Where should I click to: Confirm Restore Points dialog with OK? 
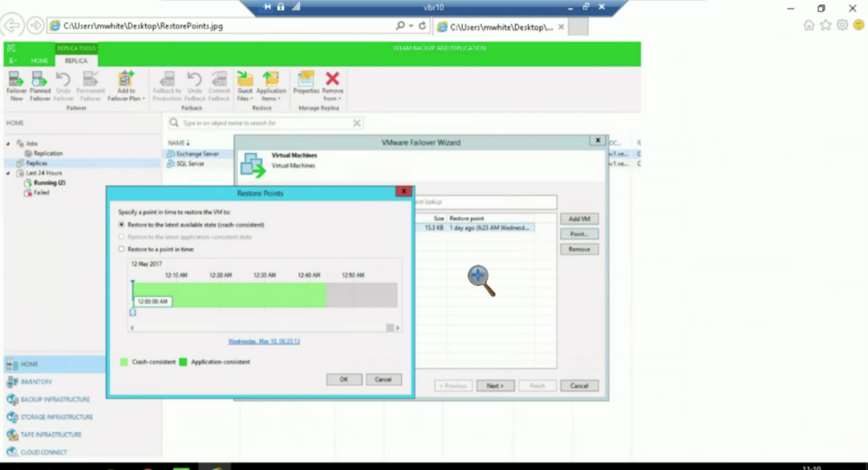(x=344, y=379)
